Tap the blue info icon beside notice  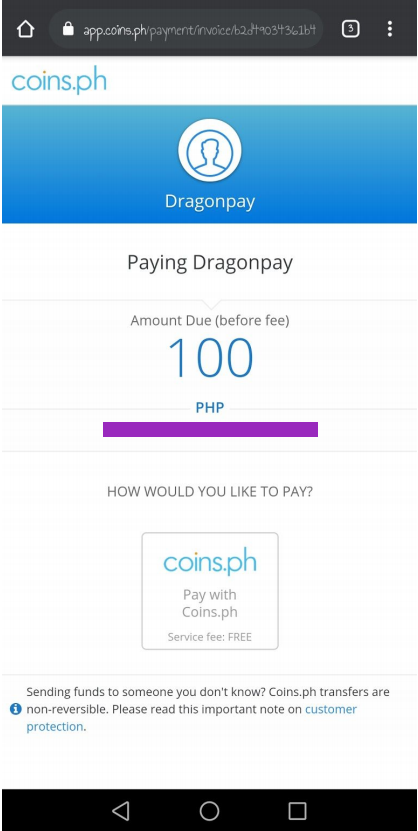point(16,709)
